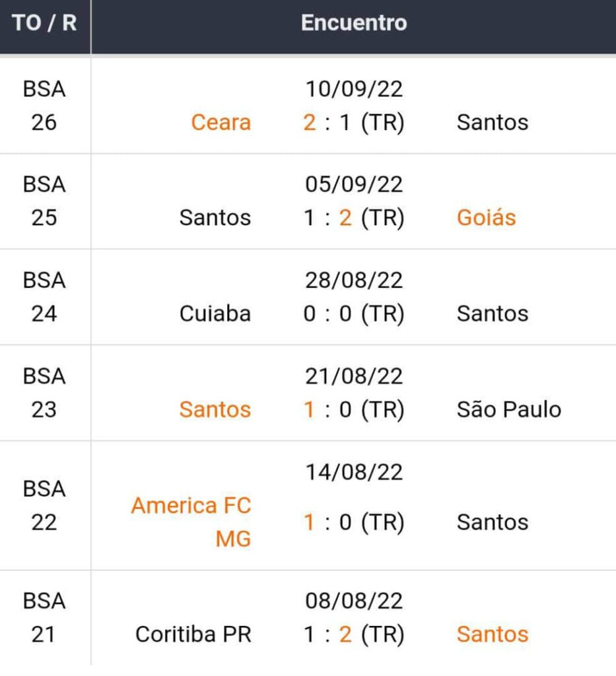
Task: Click highlighted Santos in round 23
Action: tap(215, 409)
